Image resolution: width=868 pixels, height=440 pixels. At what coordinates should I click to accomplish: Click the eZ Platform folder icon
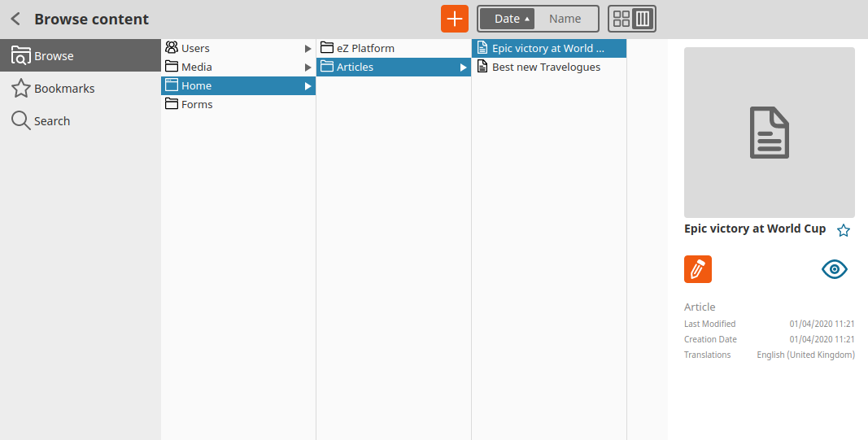click(327, 48)
